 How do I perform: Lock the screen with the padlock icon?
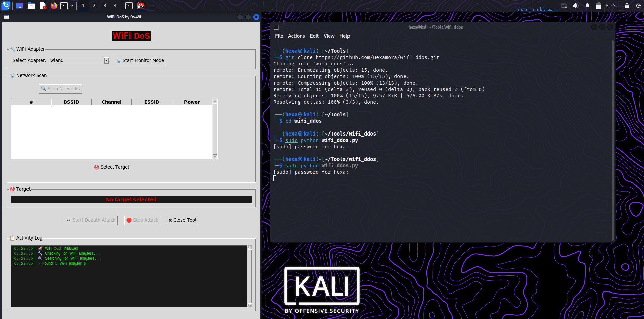click(627, 6)
